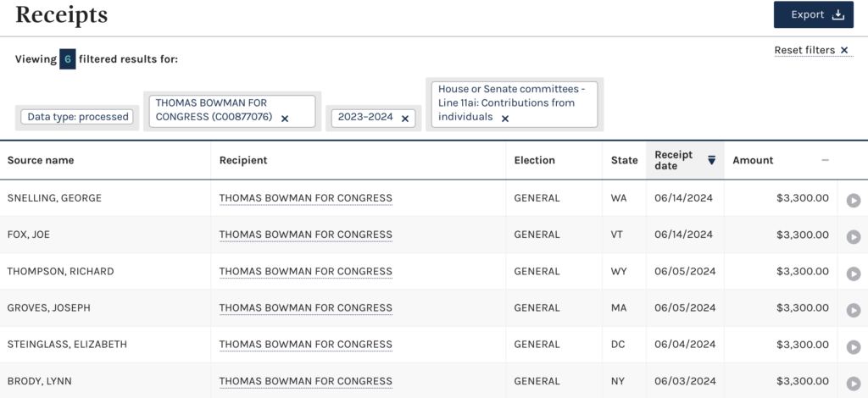Remove the 2023–2024 filter tag
The image size is (868, 398).
pyautogui.click(x=404, y=119)
